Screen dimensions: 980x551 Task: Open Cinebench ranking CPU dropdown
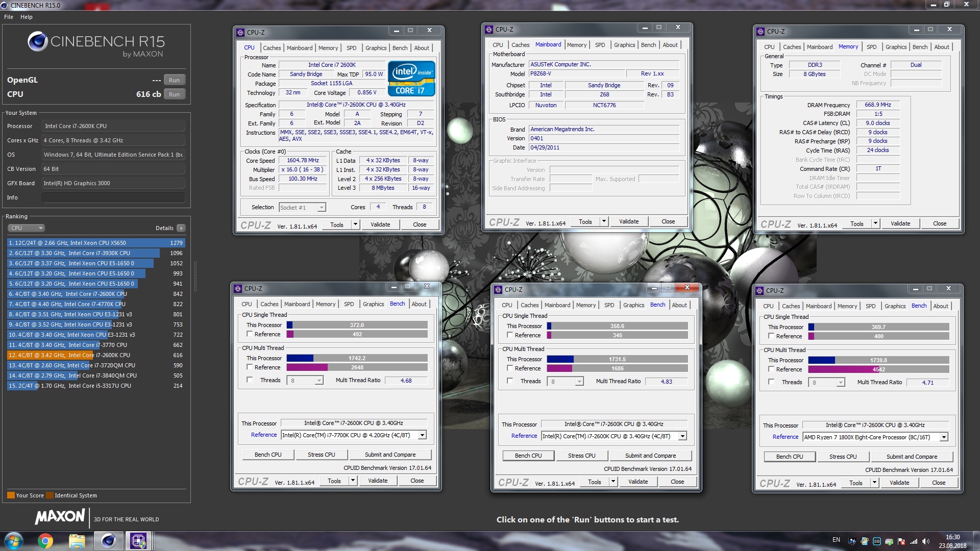26,228
